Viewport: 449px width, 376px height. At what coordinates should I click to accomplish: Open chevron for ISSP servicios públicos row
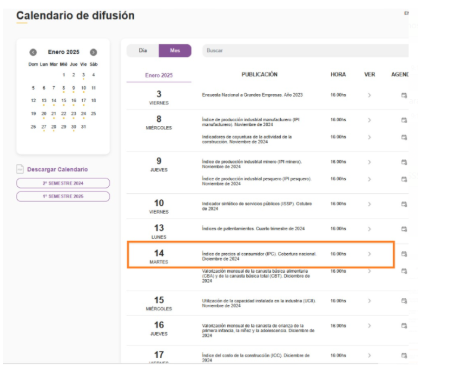(369, 204)
